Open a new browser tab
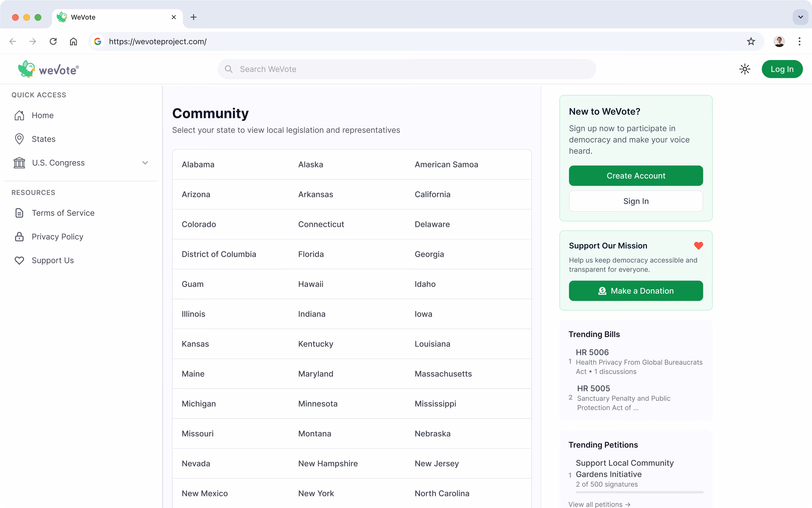 193,17
